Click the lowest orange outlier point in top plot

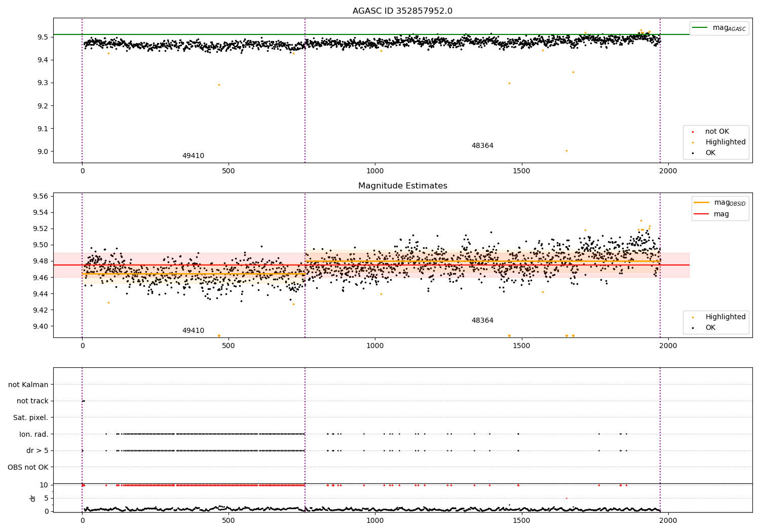[x=566, y=150]
